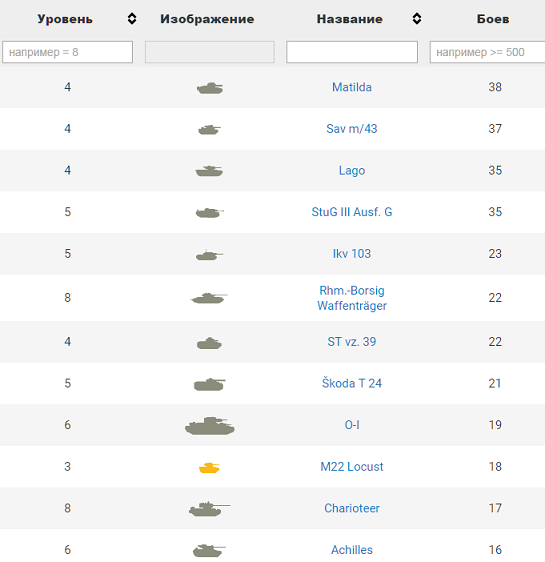The width and height of the screenshot is (545, 562).
Task: Select level 3 in M22 Locust row
Action: coord(68,467)
